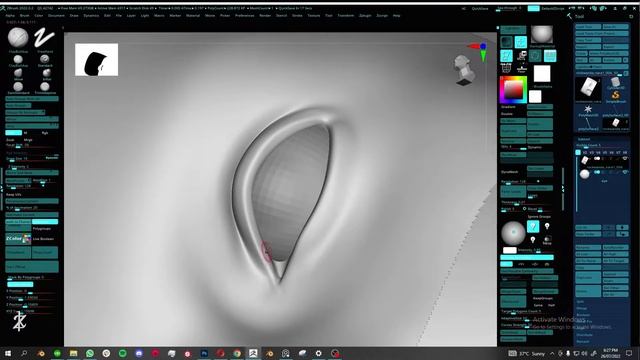Expand the Subtool section header
640x360 pixels.
coord(584,139)
